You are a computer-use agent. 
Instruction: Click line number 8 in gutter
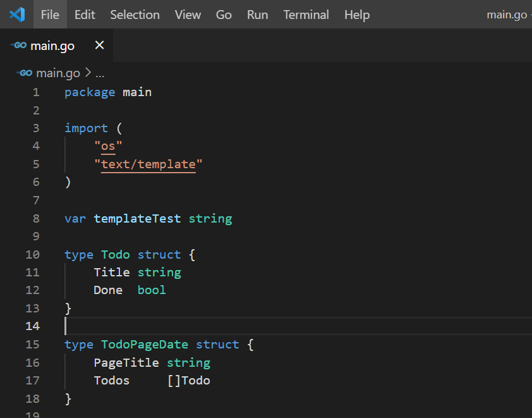click(x=36, y=218)
